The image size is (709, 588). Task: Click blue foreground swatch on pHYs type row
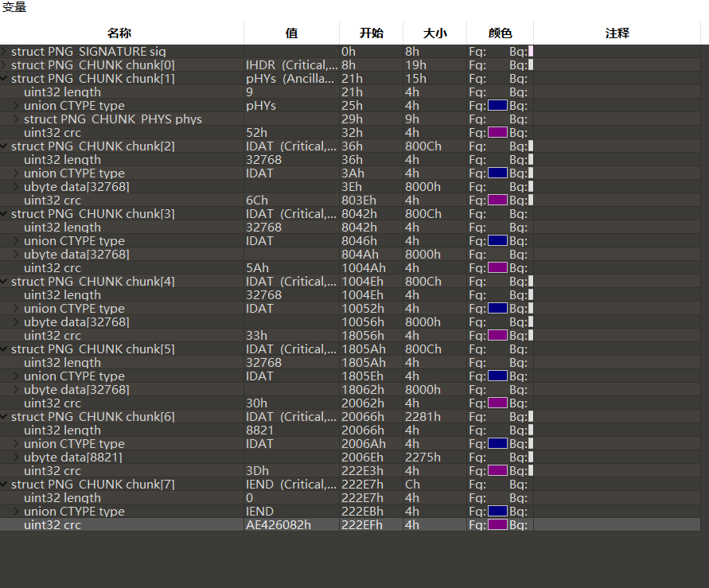(x=497, y=106)
